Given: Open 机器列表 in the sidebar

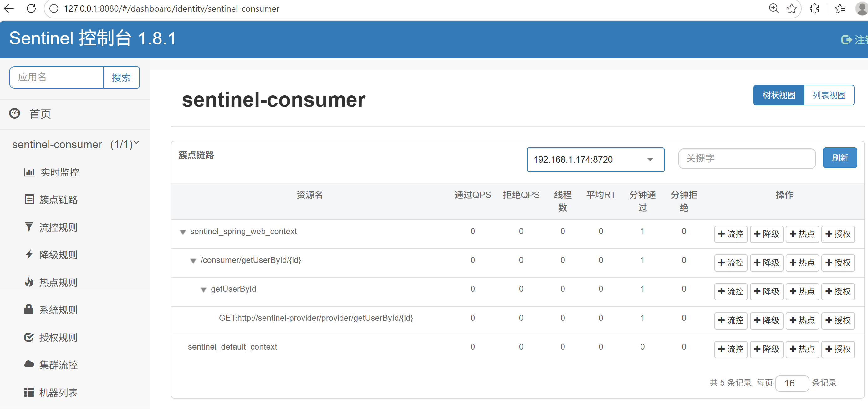Looking at the screenshot, I should [x=58, y=392].
